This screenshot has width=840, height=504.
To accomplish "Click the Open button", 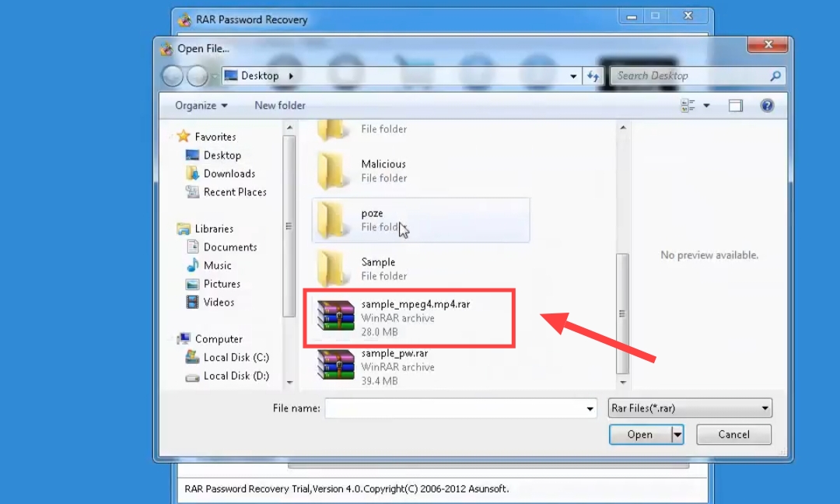I will [x=640, y=434].
